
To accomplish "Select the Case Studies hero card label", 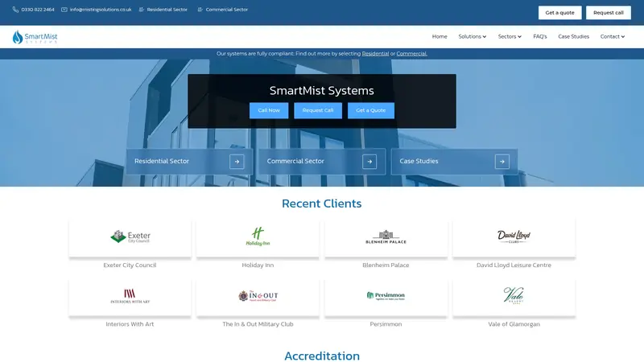I will [x=419, y=162].
